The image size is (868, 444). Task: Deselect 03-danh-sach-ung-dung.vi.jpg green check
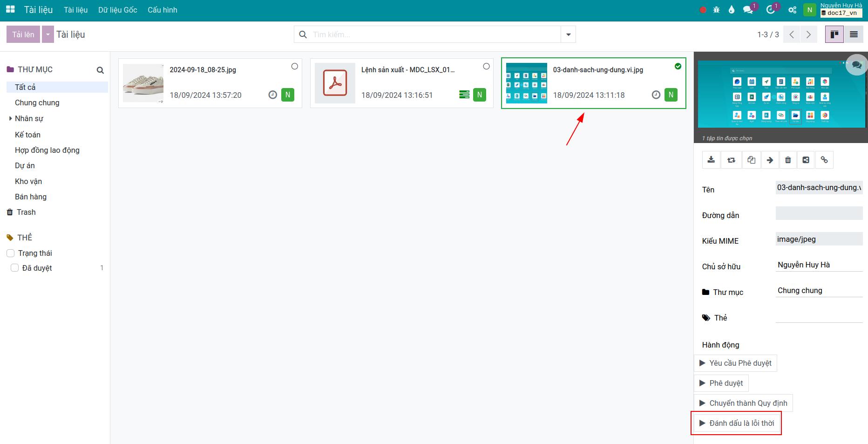(x=678, y=66)
